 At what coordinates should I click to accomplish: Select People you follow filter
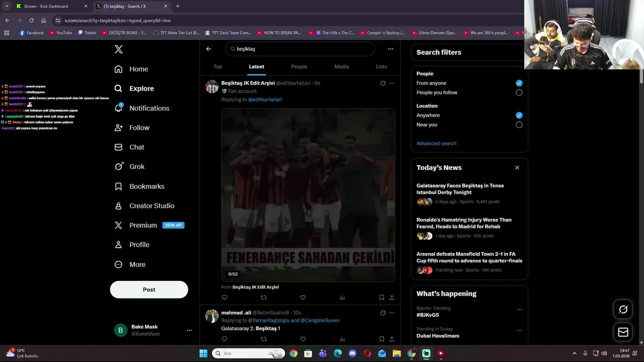519,93
